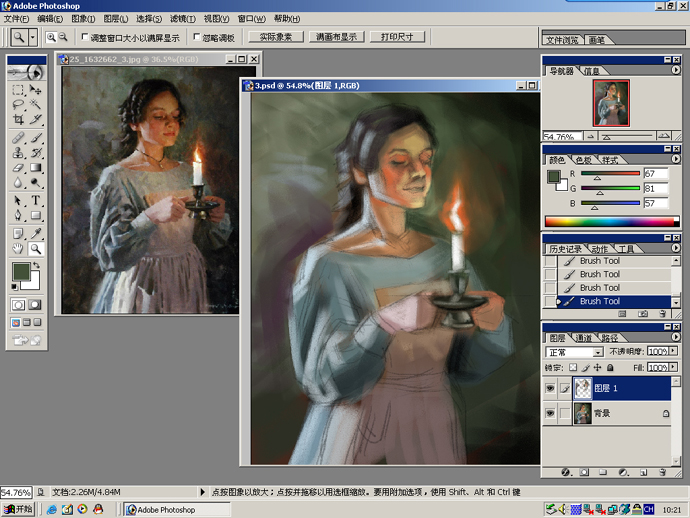
Task: Click the foreground color swatch in toolbox
Action: pos(21,271)
